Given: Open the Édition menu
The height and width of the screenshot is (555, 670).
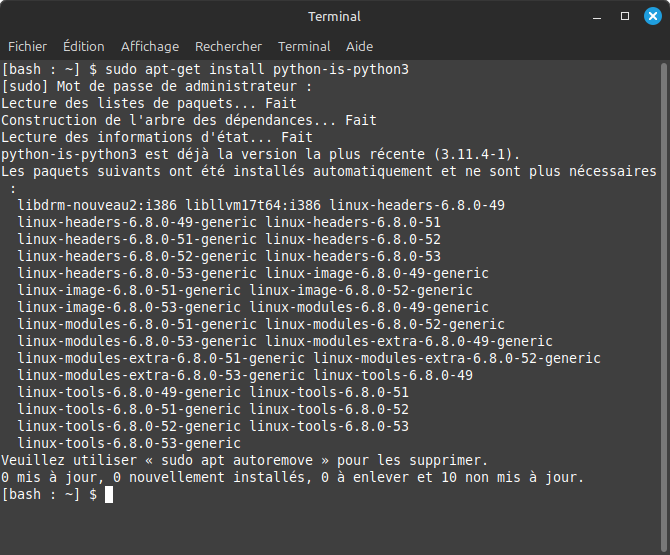Looking at the screenshot, I should pos(83,46).
